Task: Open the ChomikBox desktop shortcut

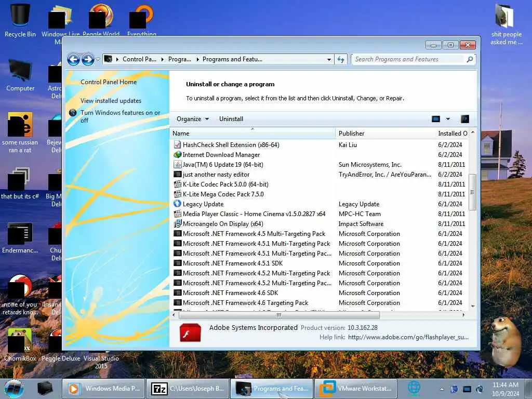Action: coord(20,345)
